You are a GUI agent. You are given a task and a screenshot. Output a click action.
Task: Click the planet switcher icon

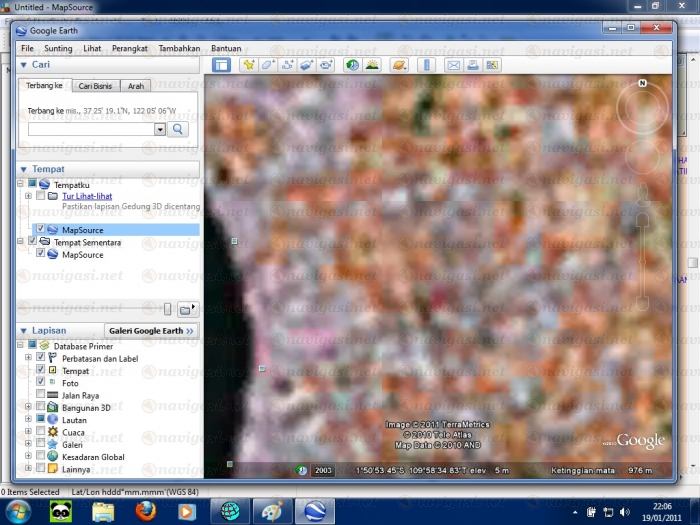(x=399, y=65)
